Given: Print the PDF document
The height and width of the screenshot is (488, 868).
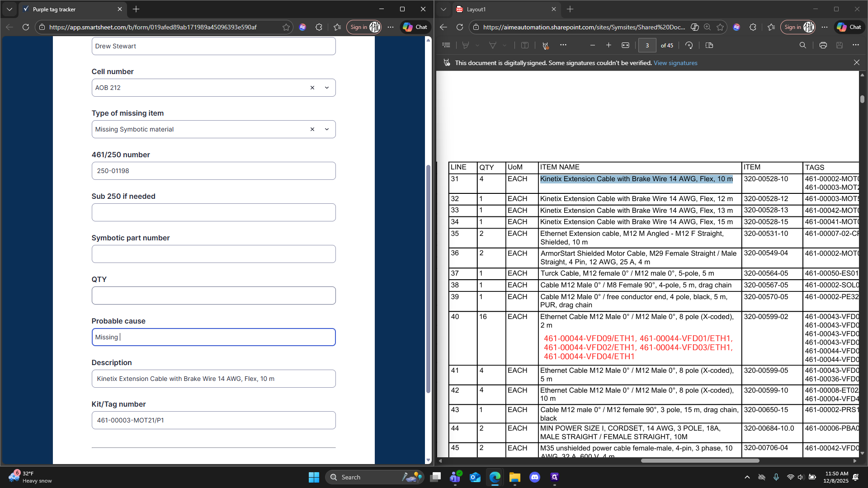Looking at the screenshot, I should (823, 45).
